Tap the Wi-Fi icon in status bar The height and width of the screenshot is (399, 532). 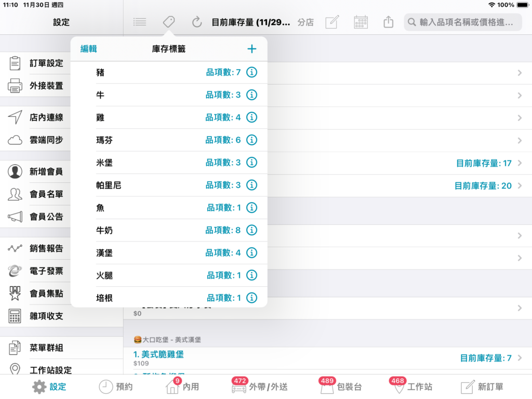491,5
